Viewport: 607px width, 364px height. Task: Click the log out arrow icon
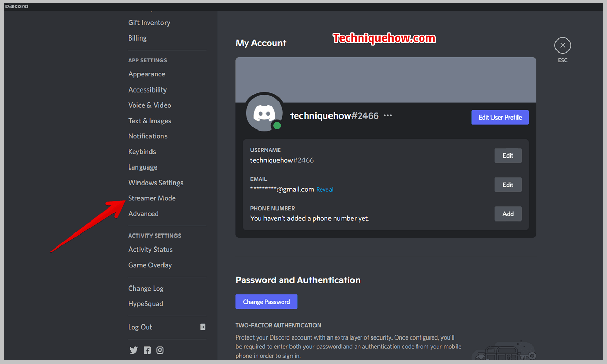coord(203,327)
